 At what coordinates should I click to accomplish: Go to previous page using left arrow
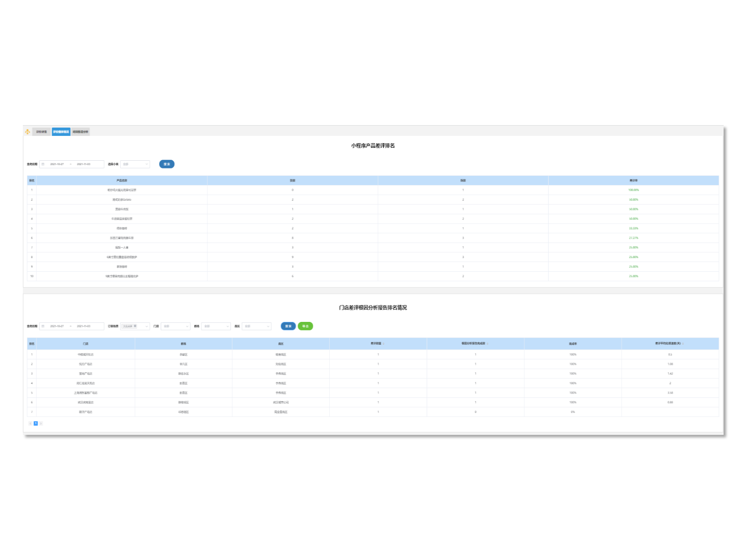(30, 424)
